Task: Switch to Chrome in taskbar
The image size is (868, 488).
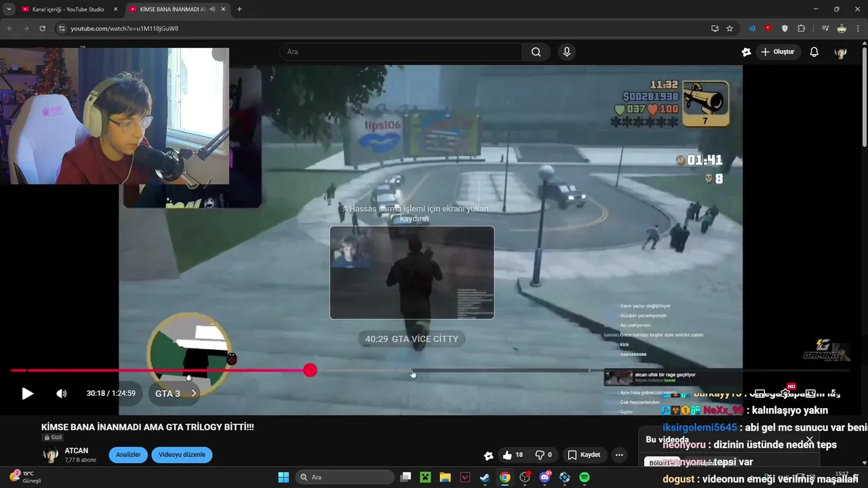Action: pos(505,477)
